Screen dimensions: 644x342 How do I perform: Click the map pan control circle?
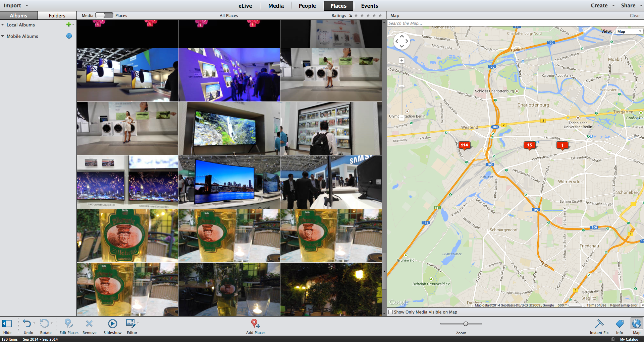pyautogui.click(x=401, y=42)
